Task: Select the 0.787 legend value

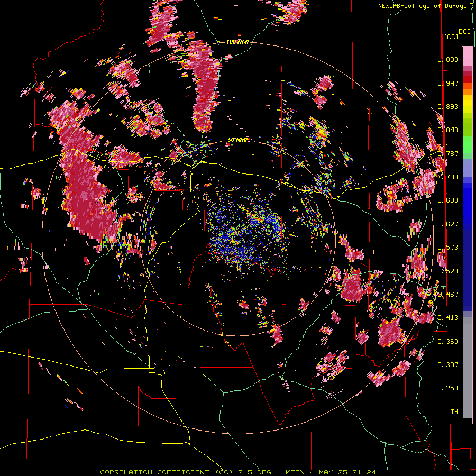Action: pyautogui.click(x=448, y=153)
